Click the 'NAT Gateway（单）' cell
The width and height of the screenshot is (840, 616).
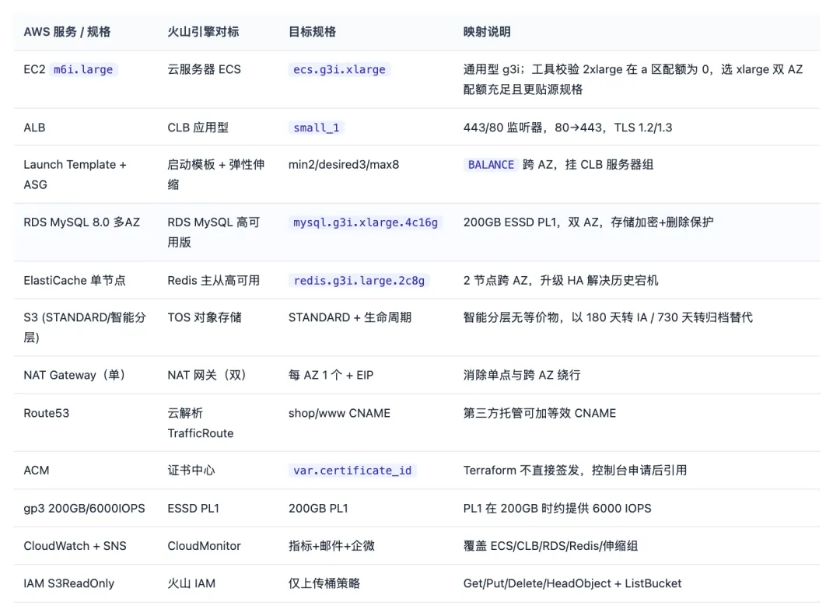(x=75, y=375)
